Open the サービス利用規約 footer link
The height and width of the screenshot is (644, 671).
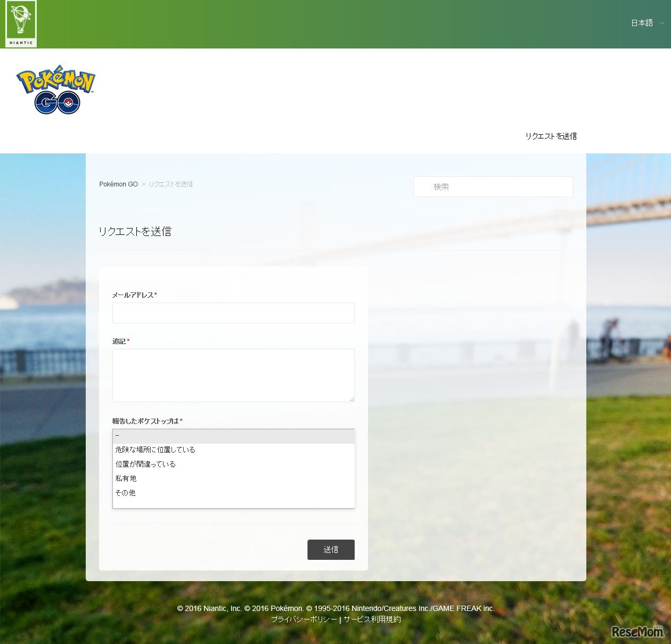pyautogui.click(x=372, y=619)
